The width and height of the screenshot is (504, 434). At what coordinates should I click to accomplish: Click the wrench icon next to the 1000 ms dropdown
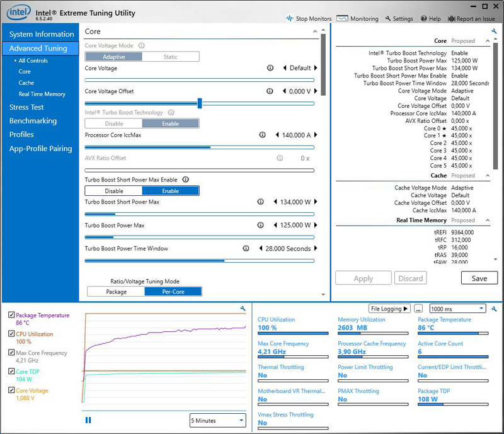(494, 309)
